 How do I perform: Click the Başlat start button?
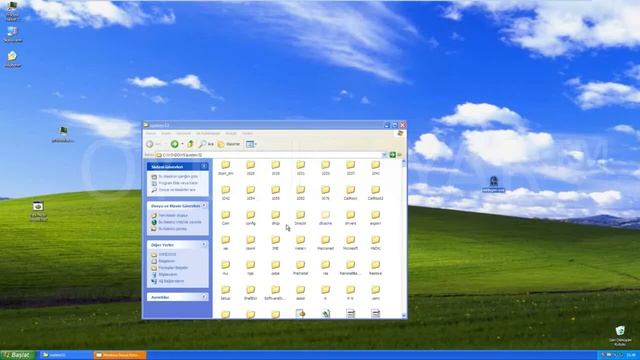click(18, 355)
